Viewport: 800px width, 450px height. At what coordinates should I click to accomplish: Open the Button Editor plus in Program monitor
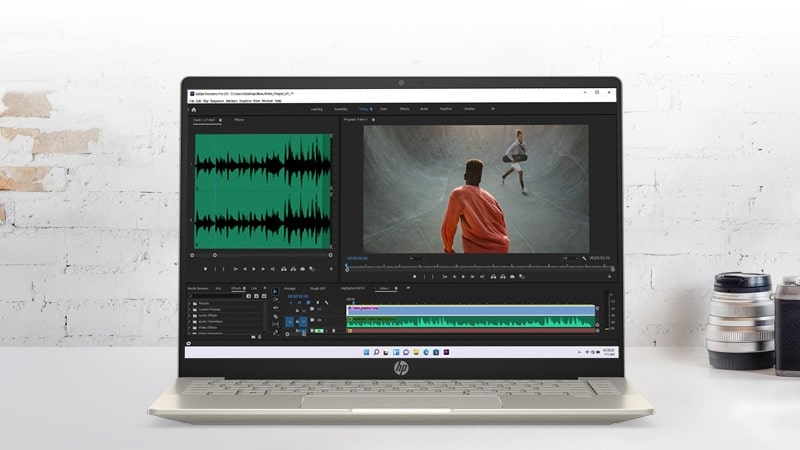(x=610, y=277)
